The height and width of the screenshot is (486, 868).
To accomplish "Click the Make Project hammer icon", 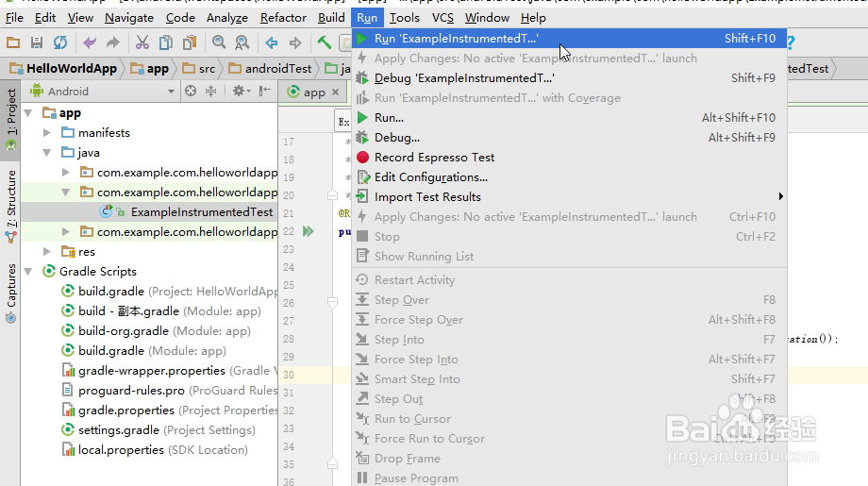I will pos(325,42).
